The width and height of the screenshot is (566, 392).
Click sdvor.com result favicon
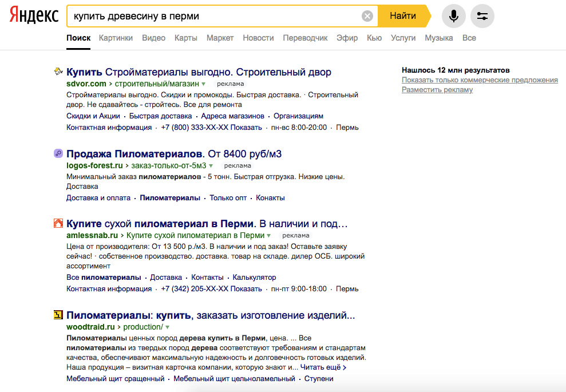[x=58, y=72]
